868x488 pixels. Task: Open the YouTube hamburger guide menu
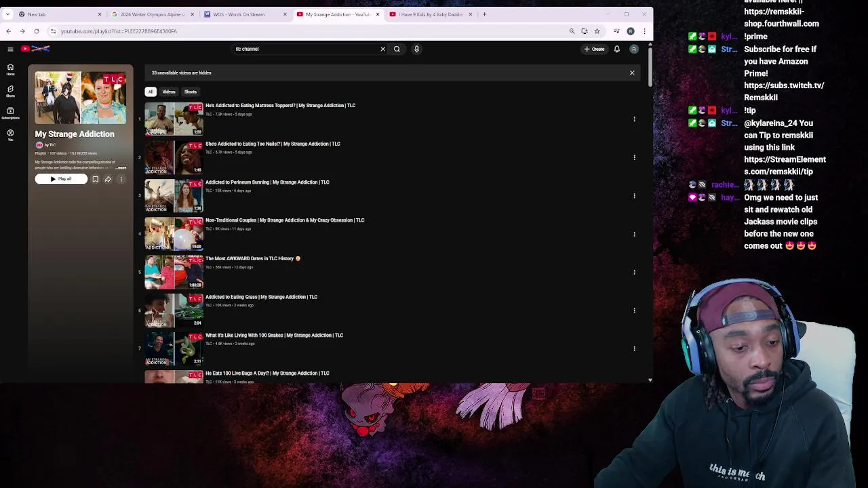click(10, 49)
